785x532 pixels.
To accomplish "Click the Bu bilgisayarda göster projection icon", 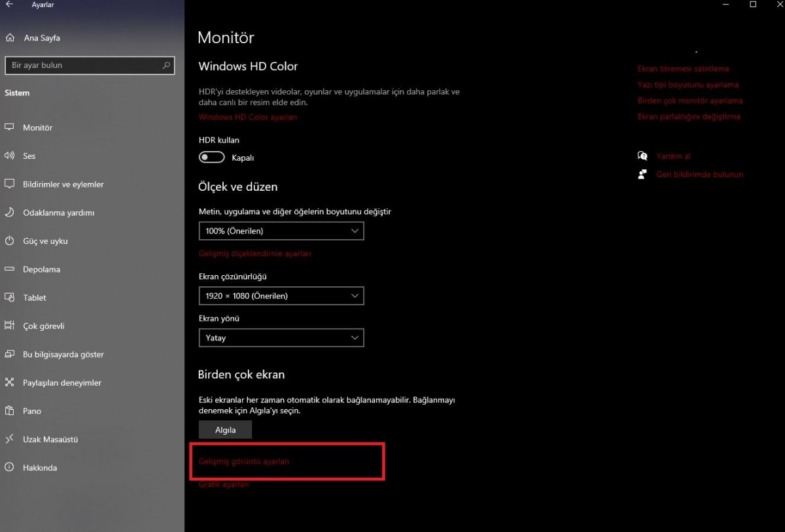I will pyautogui.click(x=10, y=354).
